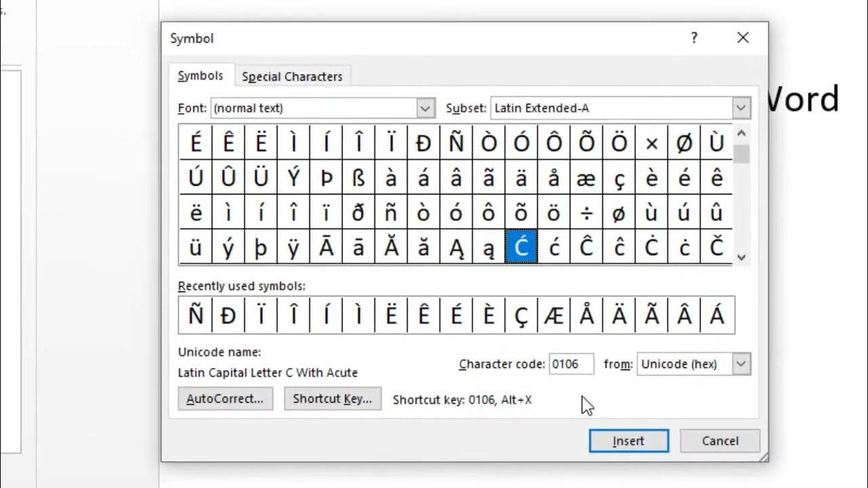Pick the capital Thorn Þ symbol
868x488 pixels.
pos(326,178)
